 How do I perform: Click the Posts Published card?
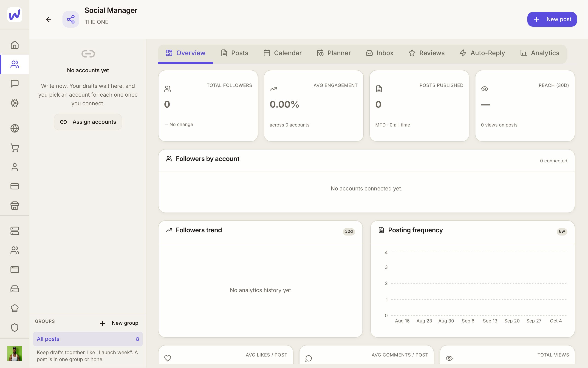tap(419, 106)
